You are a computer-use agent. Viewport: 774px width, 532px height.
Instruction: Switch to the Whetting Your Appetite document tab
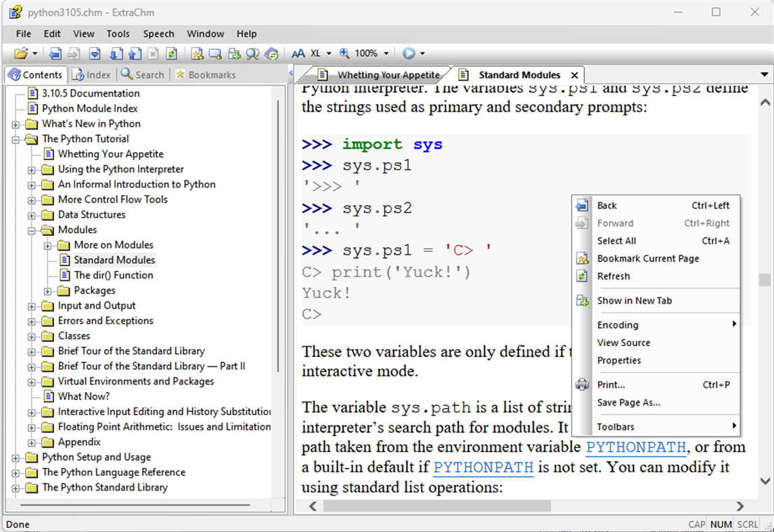click(379, 75)
